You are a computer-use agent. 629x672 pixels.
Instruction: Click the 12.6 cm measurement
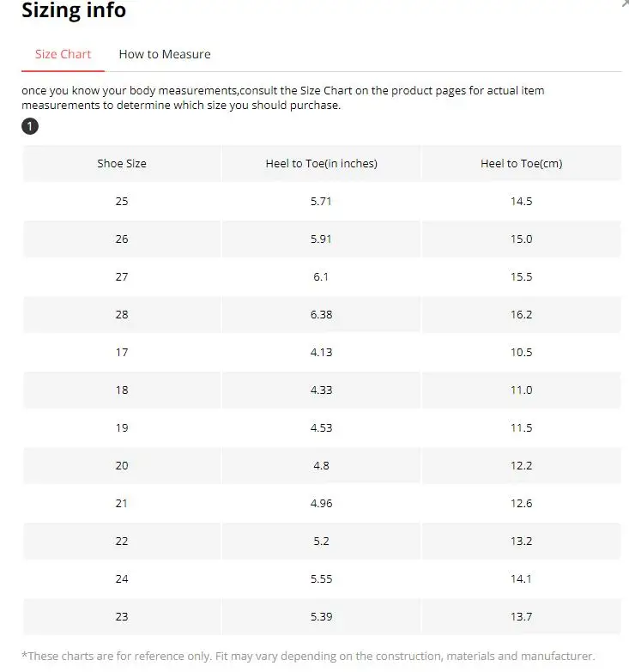[x=521, y=503]
